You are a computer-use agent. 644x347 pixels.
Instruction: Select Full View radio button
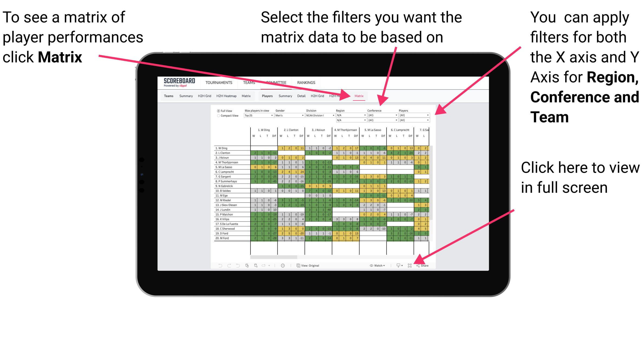218,112
